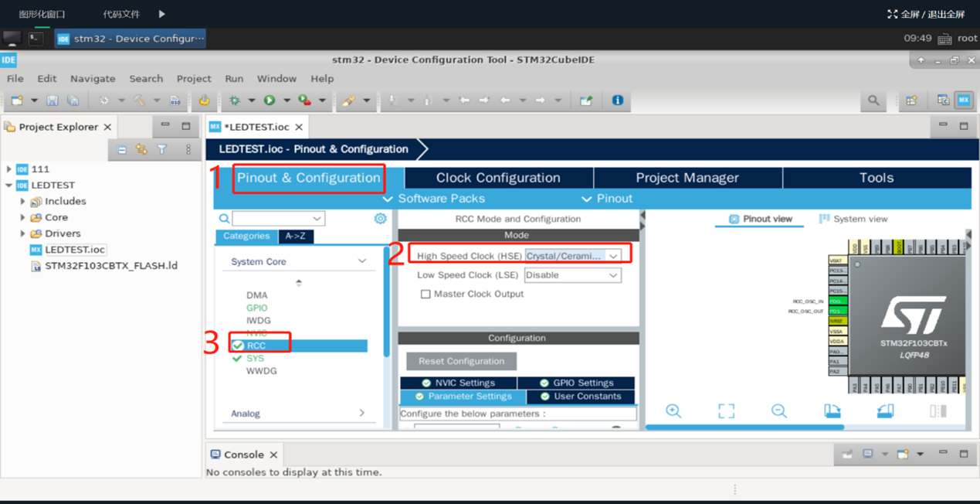The image size is (980, 504).
Task: Rotate the chip counter-clockwise
Action: pyautogui.click(x=885, y=411)
